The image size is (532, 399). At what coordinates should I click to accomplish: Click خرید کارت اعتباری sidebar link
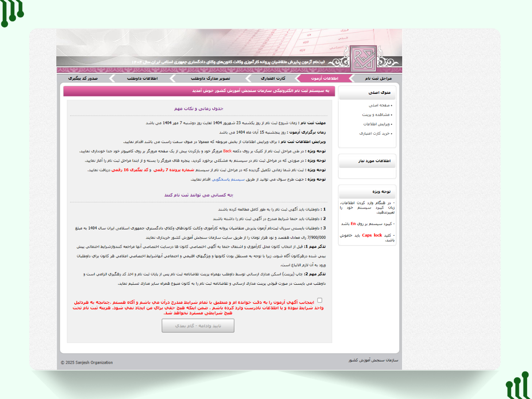click(374, 133)
